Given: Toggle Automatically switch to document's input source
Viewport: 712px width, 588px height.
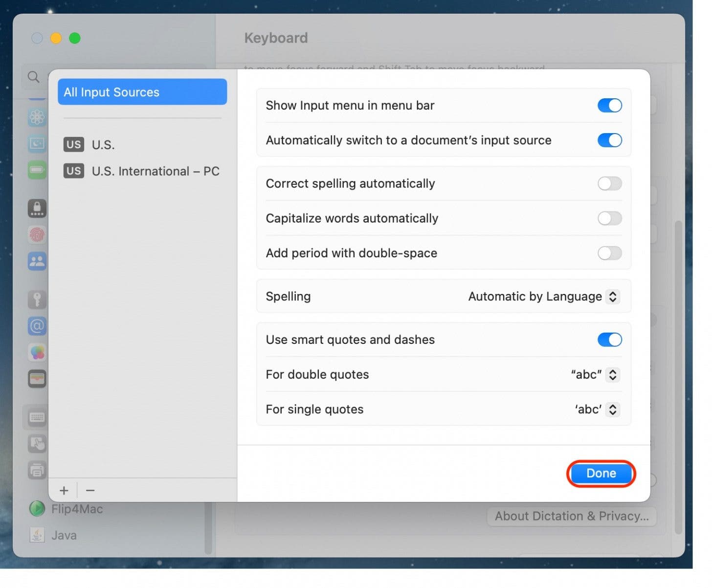Looking at the screenshot, I should (x=609, y=140).
